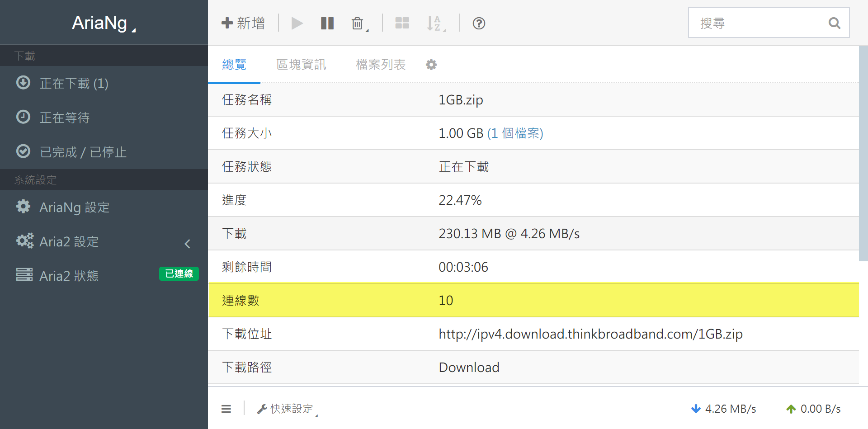Open AriaNg 設定 page
The width and height of the screenshot is (868, 429).
click(x=75, y=207)
